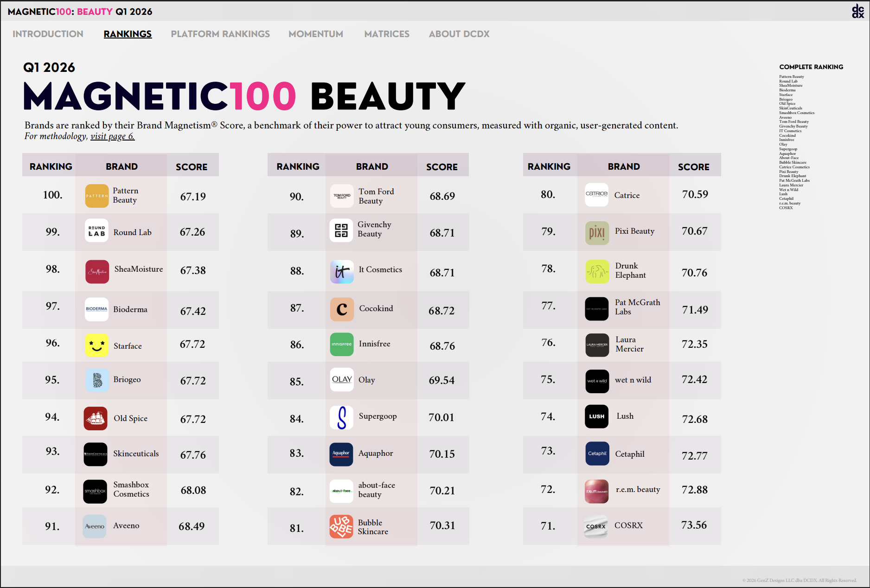Image resolution: width=870 pixels, height=588 pixels.
Task: Click the about-face beauty logo
Action: coord(341,491)
